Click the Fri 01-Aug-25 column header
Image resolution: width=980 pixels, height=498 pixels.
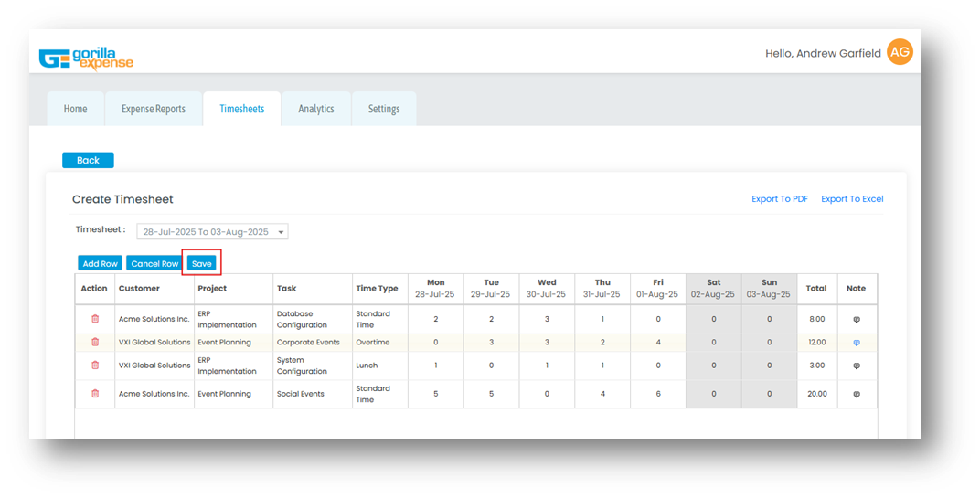tap(658, 289)
